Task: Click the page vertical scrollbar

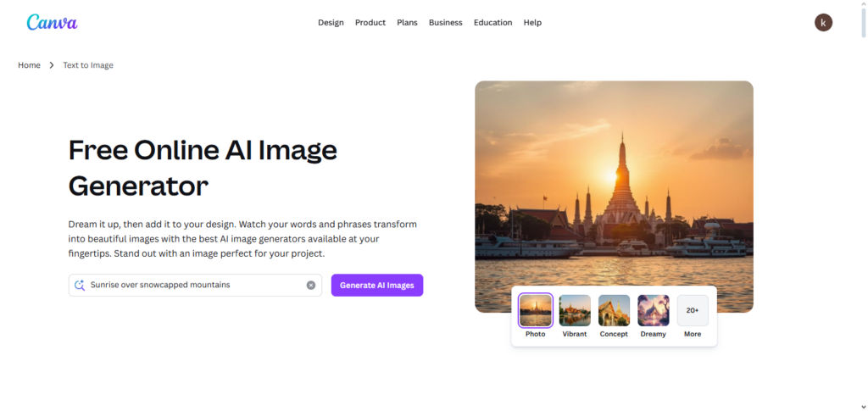Action: [x=863, y=23]
